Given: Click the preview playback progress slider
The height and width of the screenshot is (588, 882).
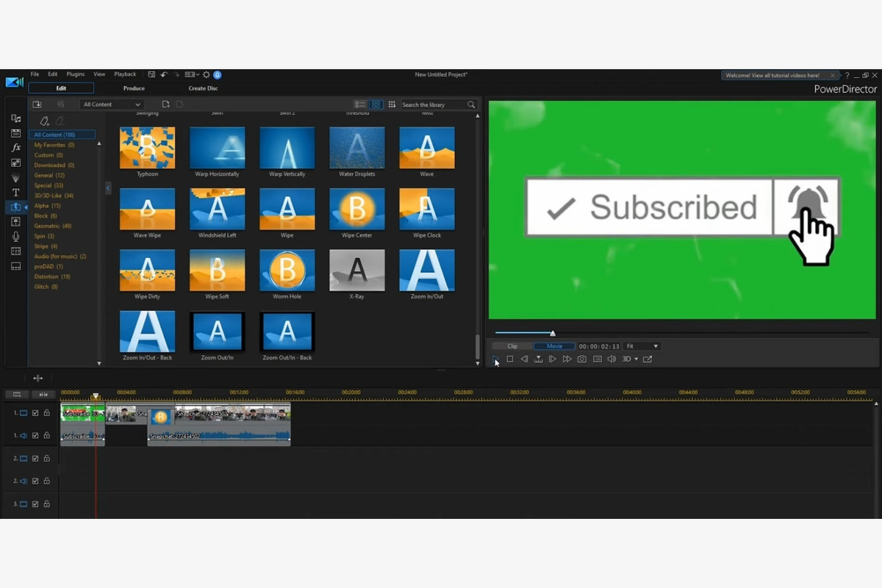Looking at the screenshot, I should (x=552, y=333).
